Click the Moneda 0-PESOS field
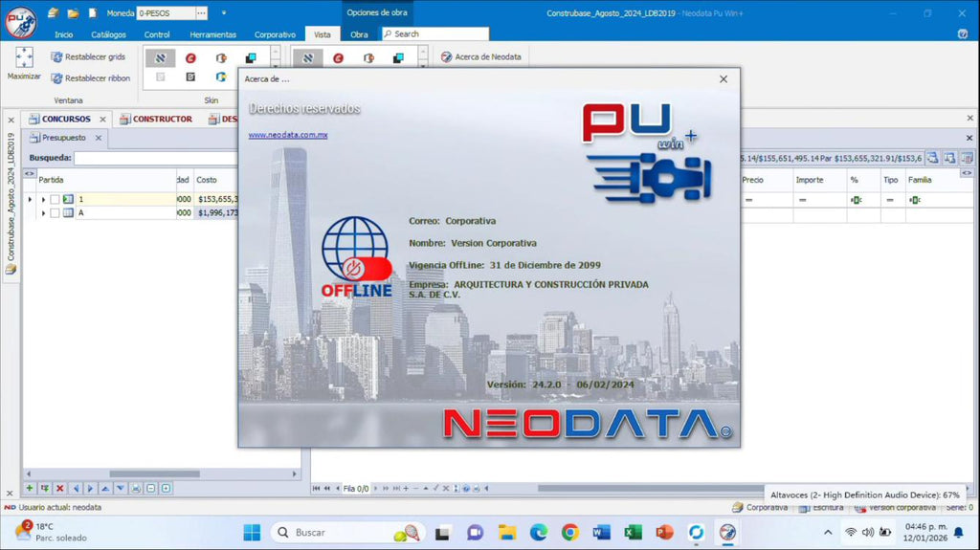The height and width of the screenshot is (550, 980). (167, 12)
